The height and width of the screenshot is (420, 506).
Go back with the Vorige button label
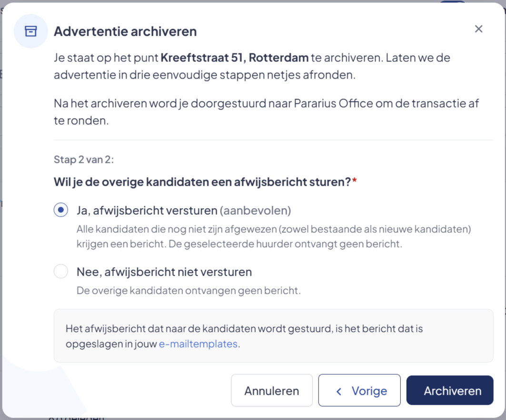point(369,391)
